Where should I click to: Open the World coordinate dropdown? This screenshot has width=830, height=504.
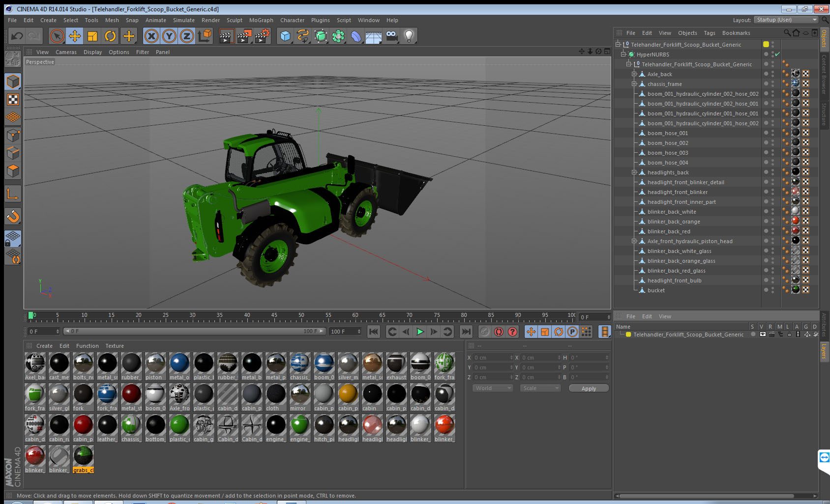pyautogui.click(x=493, y=388)
